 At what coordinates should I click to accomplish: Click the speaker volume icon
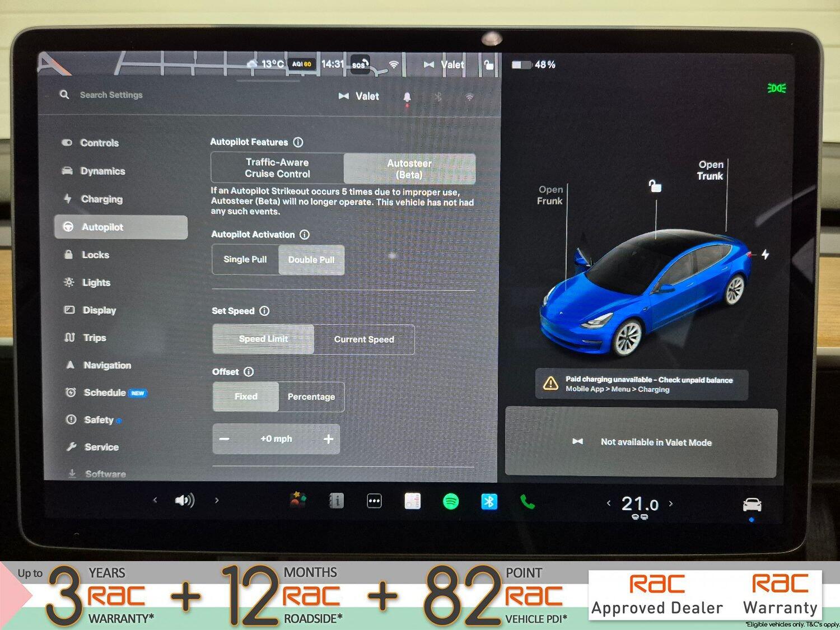point(184,500)
